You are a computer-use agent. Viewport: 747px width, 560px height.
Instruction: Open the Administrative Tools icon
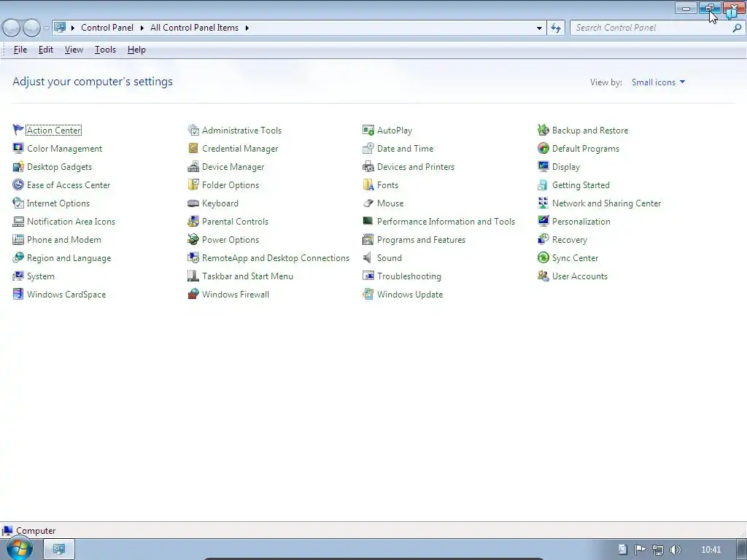tap(193, 130)
